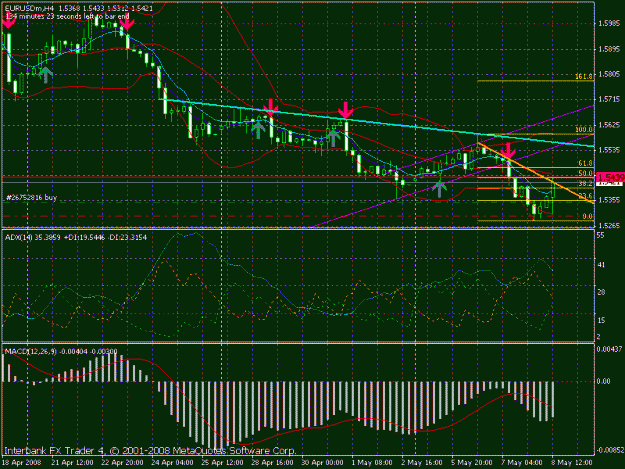
Task: Click the 1.5535 price axis label
Action: point(608,150)
